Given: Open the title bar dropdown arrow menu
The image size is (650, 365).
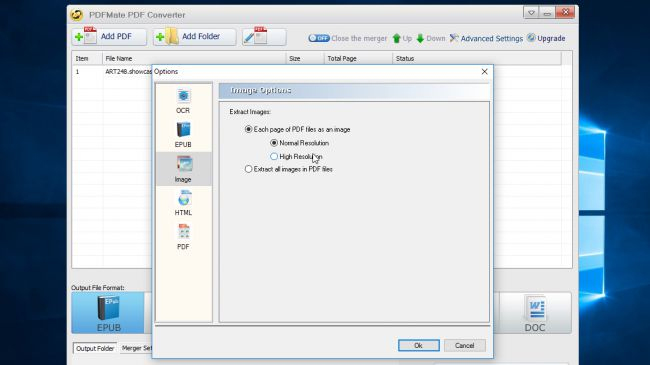Looking at the screenshot, I should tap(531, 13).
